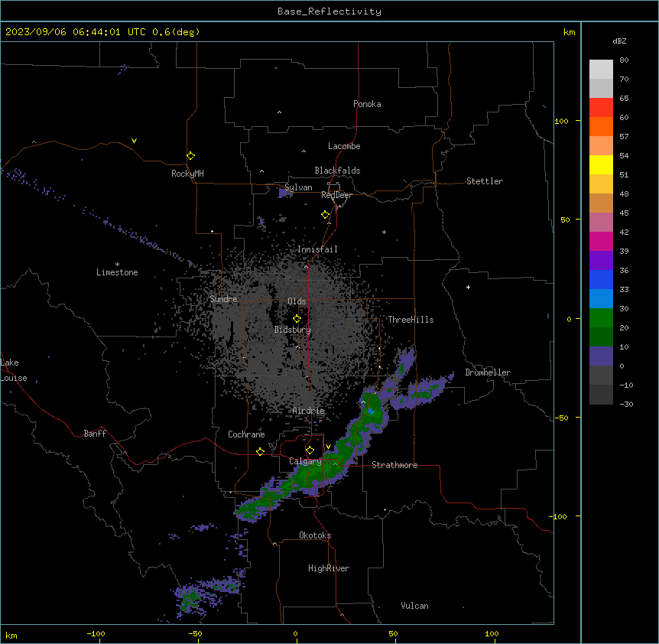Click the yellow diamond marker below RedDeer
Image resolution: width=659 pixels, height=644 pixels.
coord(325,215)
